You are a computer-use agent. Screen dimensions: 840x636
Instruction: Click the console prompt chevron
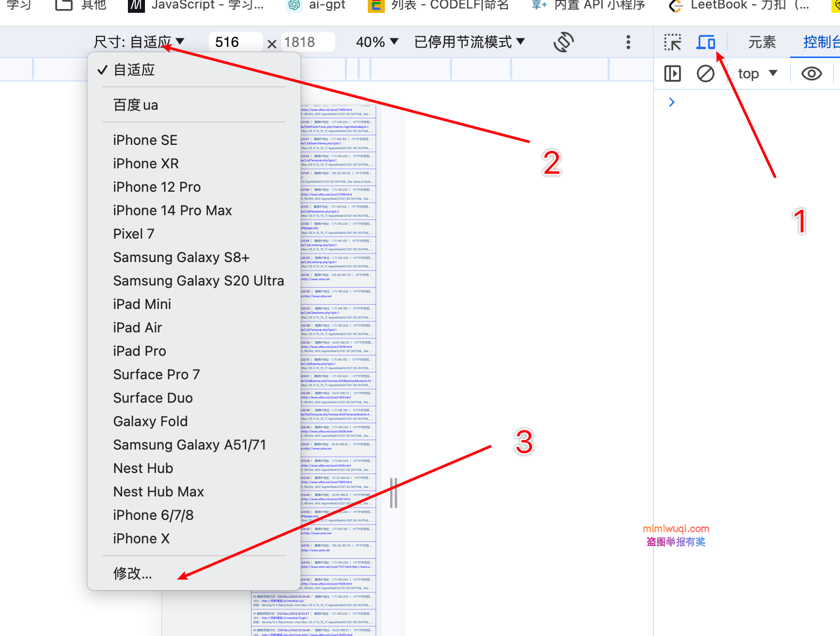(672, 102)
